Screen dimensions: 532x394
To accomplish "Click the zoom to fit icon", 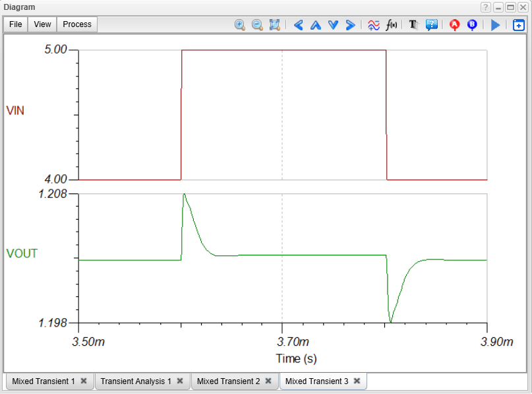I will 275,24.
